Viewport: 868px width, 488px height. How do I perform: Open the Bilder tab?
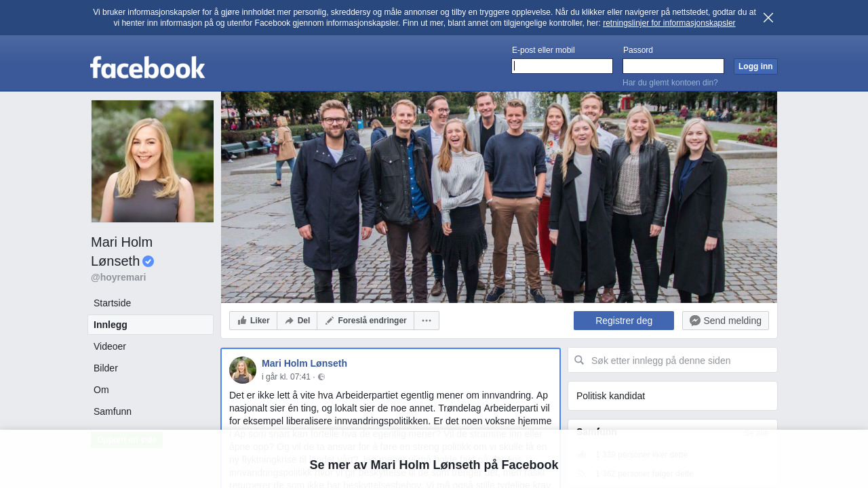click(x=151, y=368)
